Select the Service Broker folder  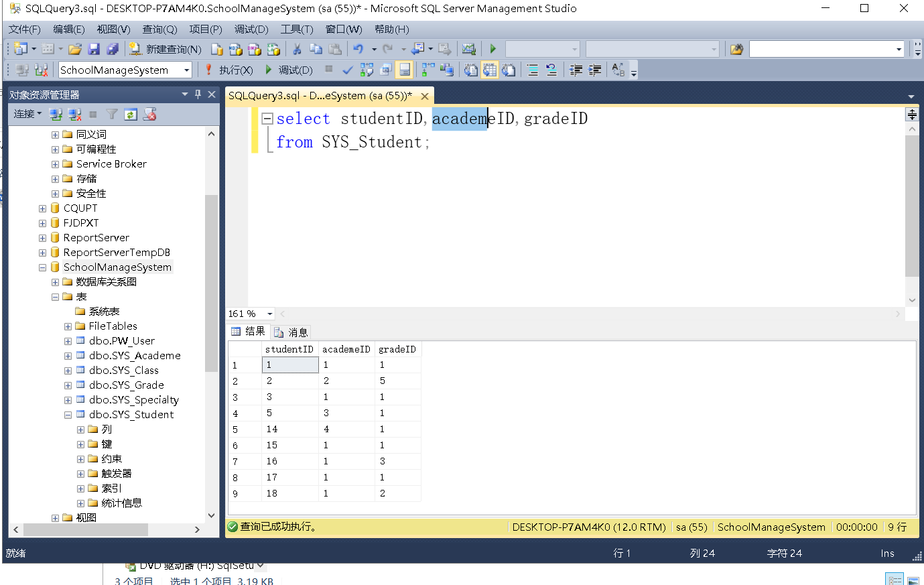click(111, 164)
